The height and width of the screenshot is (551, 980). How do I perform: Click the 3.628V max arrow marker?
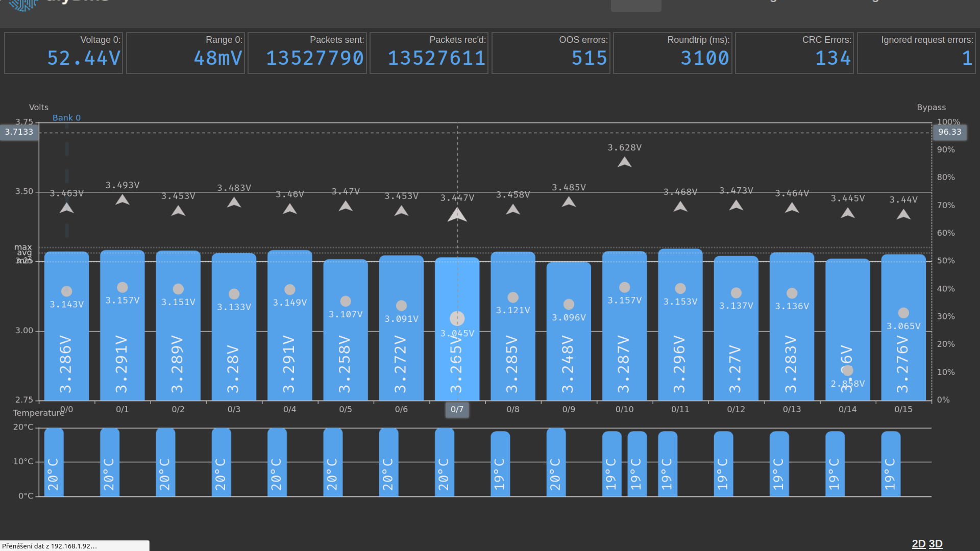(624, 162)
